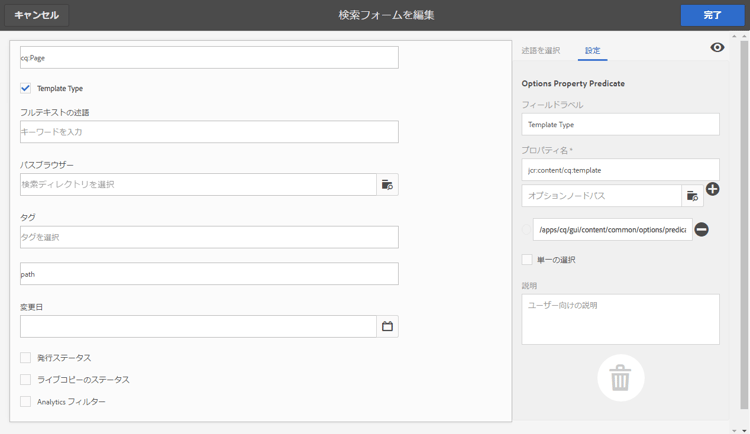The height and width of the screenshot is (434, 750).
Task: Click the フィールドラベル text field
Action: click(620, 124)
